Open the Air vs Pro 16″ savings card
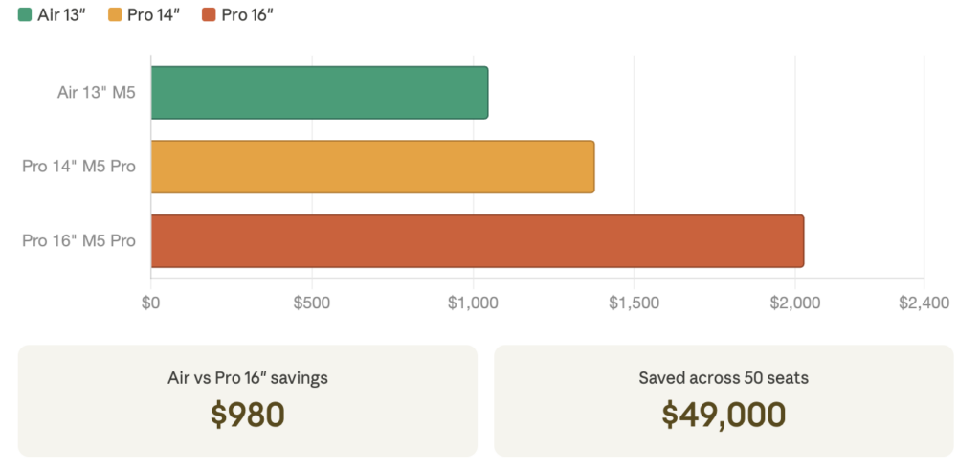The width and height of the screenshot is (980, 472). (x=248, y=401)
